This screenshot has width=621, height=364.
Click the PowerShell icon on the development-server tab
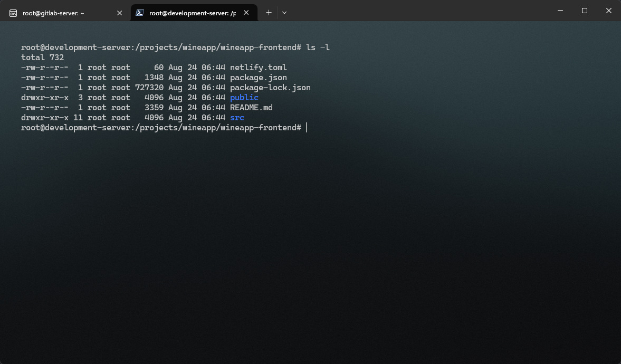pos(140,13)
